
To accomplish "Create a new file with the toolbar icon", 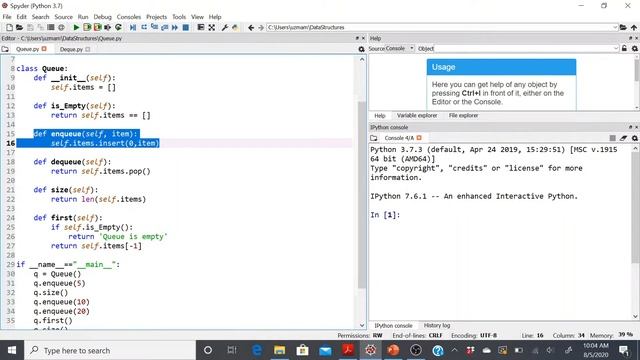I will tap(9, 27).
